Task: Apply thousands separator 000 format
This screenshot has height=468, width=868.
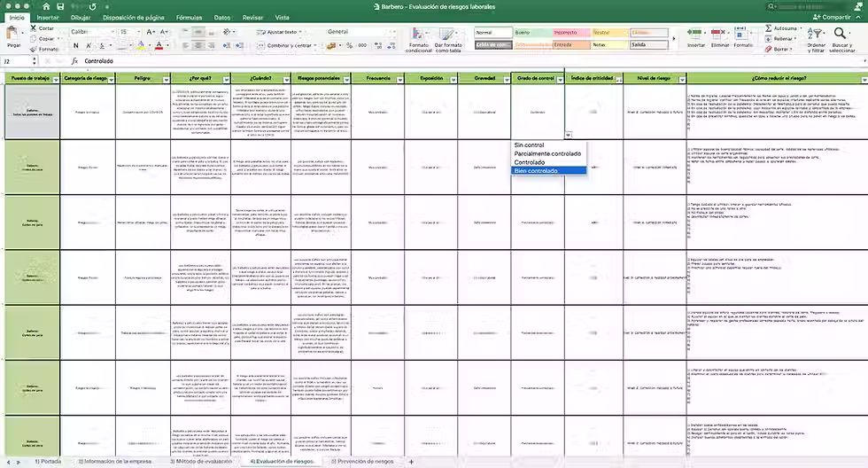Action: click(x=362, y=45)
